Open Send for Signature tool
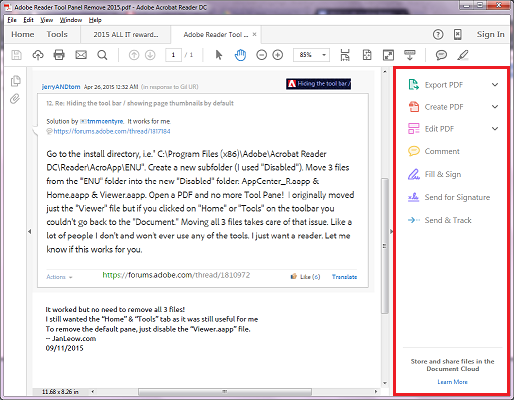Screen dimensions: 514x400 pos(449,197)
